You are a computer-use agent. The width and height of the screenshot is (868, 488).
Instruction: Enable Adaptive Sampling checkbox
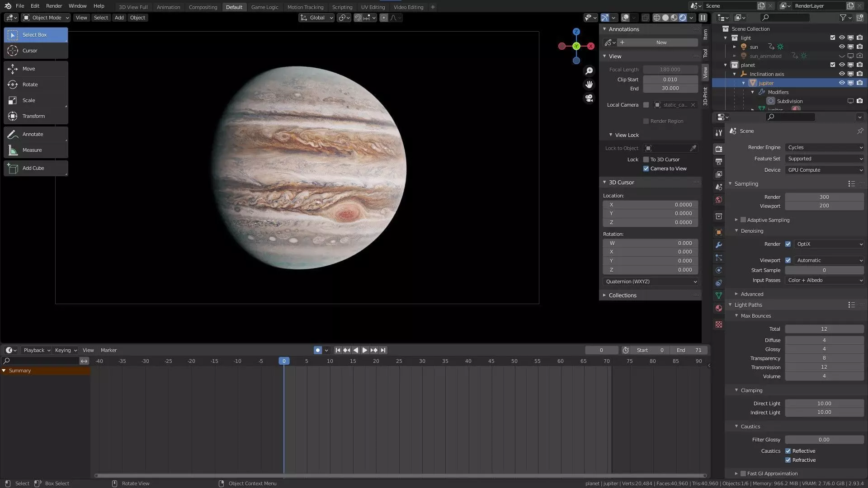click(x=743, y=220)
